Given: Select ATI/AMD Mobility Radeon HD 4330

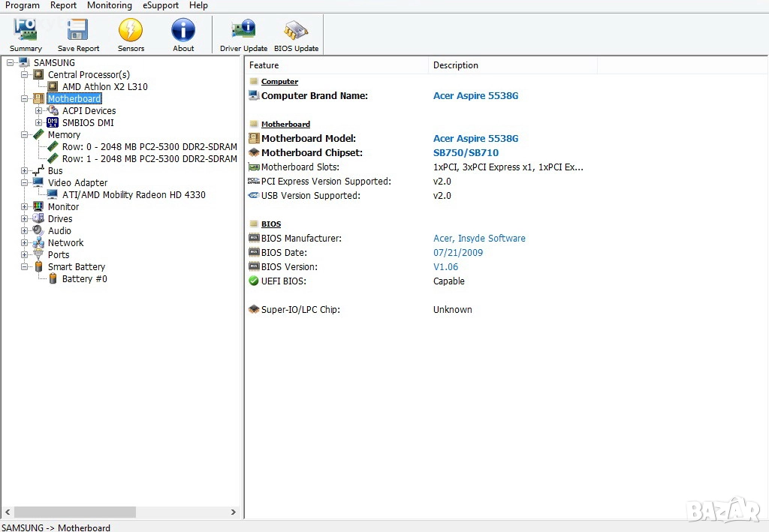Looking at the screenshot, I should point(134,195).
